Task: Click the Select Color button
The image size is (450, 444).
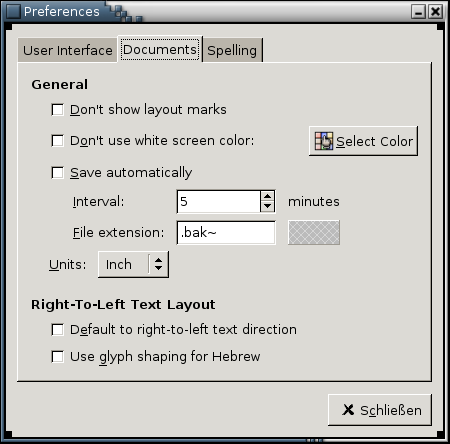Action: point(363,141)
